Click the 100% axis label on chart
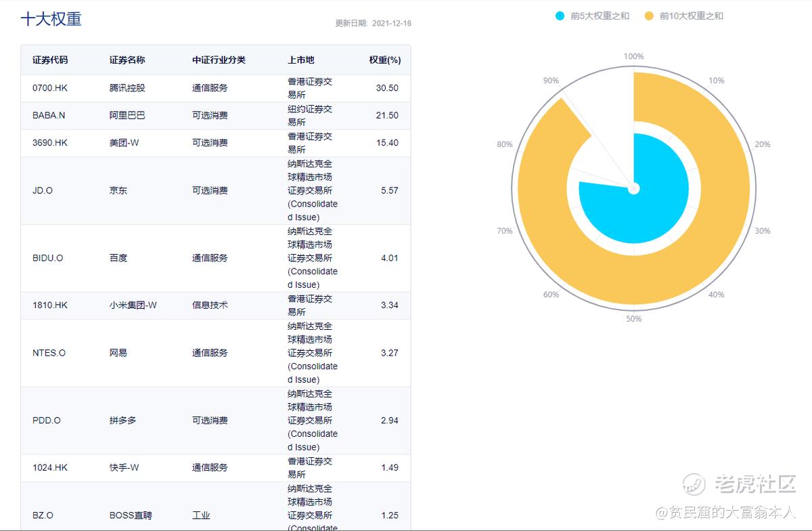Screen dimensions: 812x531 pyautogui.click(x=633, y=56)
